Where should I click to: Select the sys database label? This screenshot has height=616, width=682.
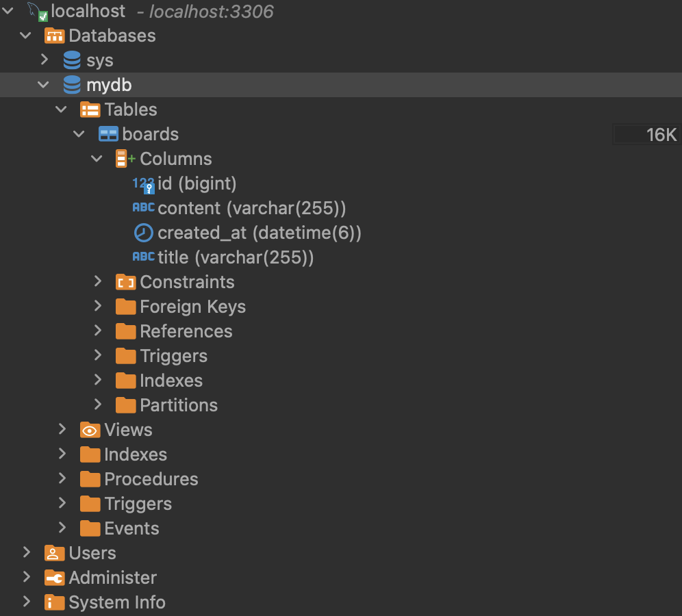tap(100, 61)
